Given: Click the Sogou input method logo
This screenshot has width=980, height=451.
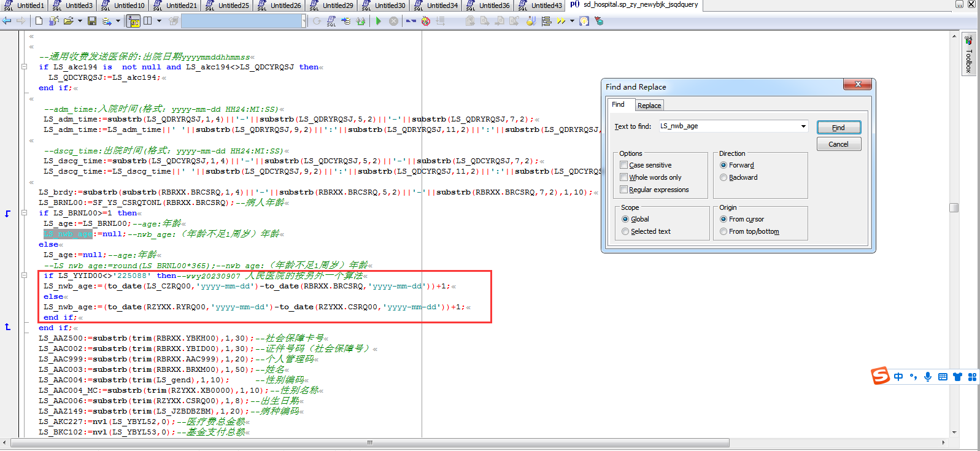Looking at the screenshot, I should 880,376.
